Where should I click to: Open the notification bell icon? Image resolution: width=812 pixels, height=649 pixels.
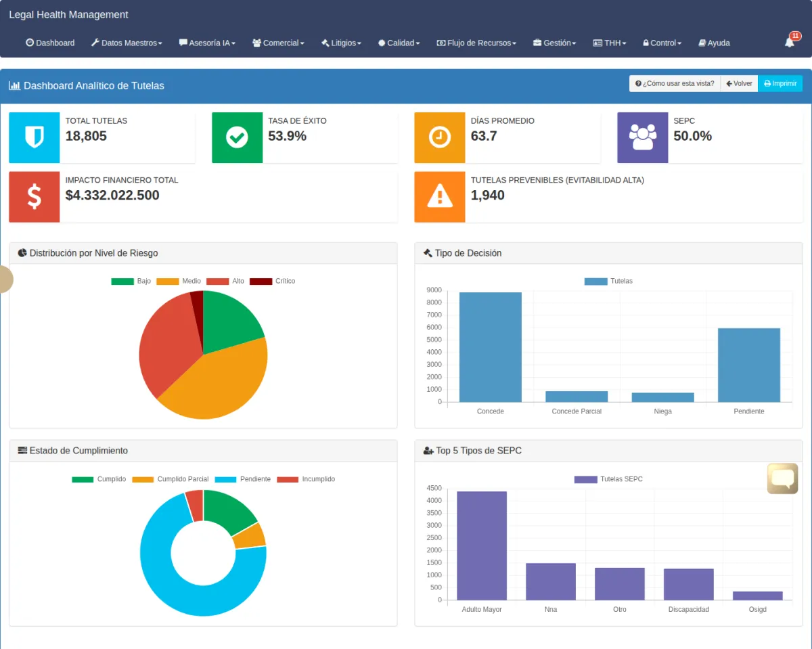[789, 43]
